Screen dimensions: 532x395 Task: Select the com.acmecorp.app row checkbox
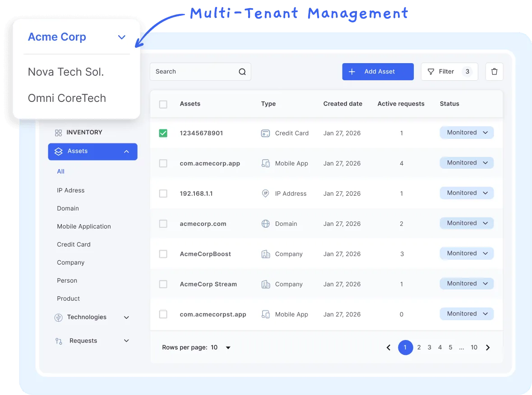click(163, 163)
